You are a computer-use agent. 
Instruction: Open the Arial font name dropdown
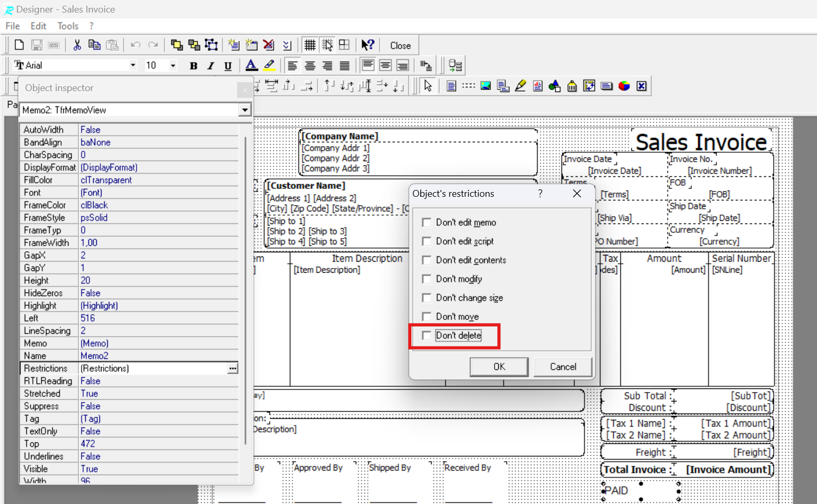[x=133, y=65]
